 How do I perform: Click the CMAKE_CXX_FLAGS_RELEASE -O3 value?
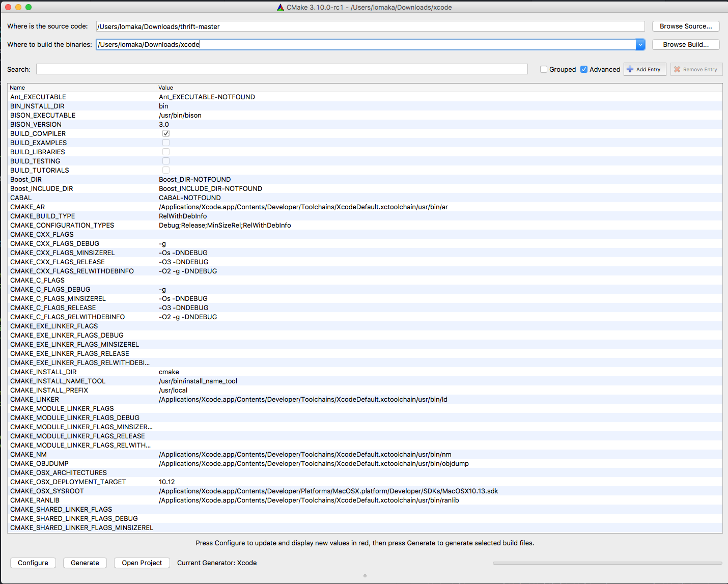point(184,262)
